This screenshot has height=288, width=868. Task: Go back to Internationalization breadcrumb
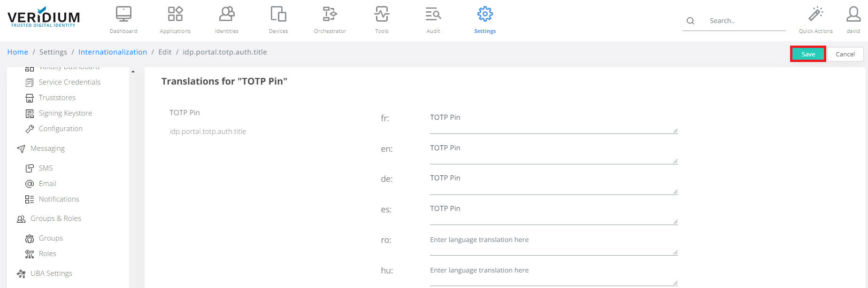point(113,52)
